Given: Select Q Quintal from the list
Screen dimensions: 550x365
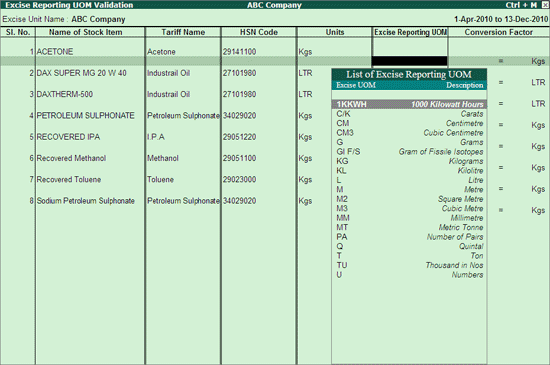Looking at the screenshot, I should [409, 246].
